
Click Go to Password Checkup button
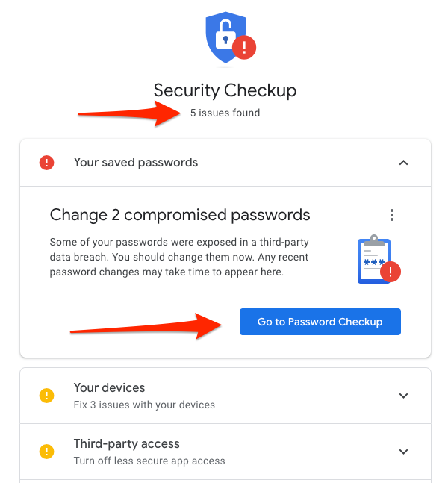tap(320, 322)
